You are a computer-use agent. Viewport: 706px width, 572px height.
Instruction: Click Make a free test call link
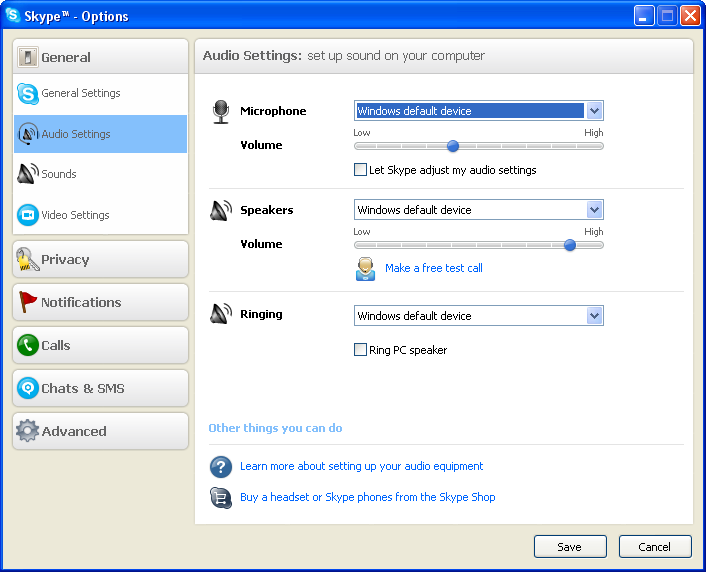(434, 268)
